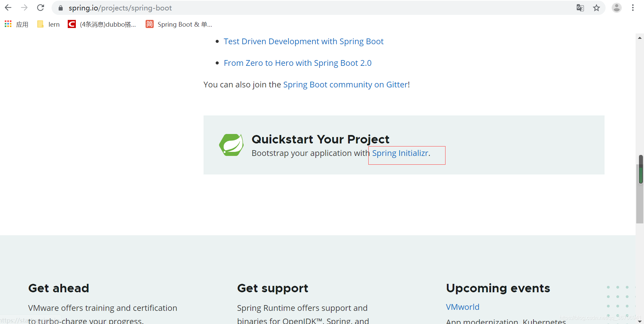Open the user profile avatar
The image size is (644, 324).
click(617, 8)
